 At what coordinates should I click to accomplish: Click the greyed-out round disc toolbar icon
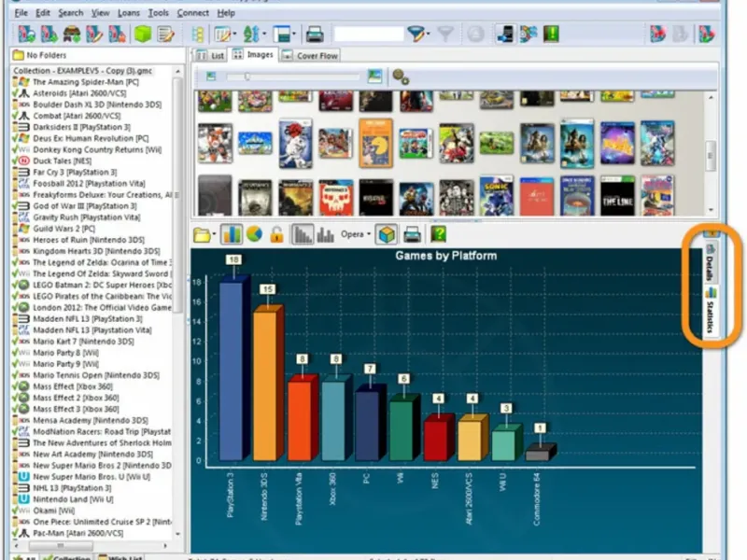coord(475,34)
